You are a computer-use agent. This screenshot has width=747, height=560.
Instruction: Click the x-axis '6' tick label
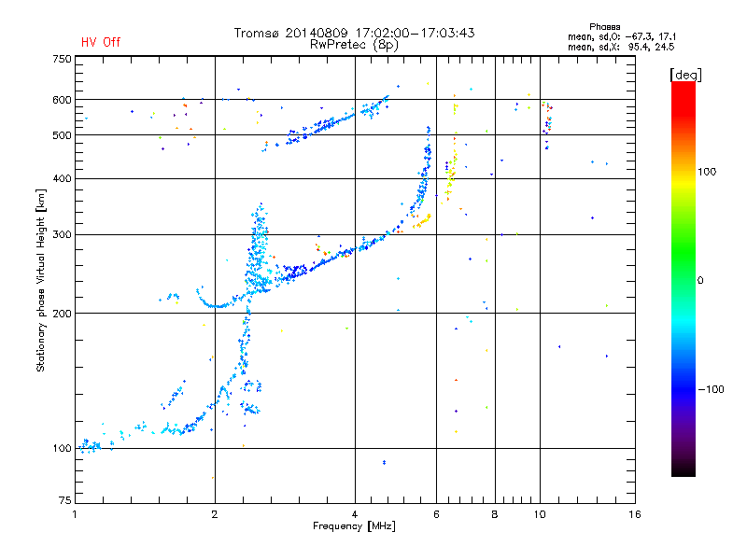(x=436, y=514)
